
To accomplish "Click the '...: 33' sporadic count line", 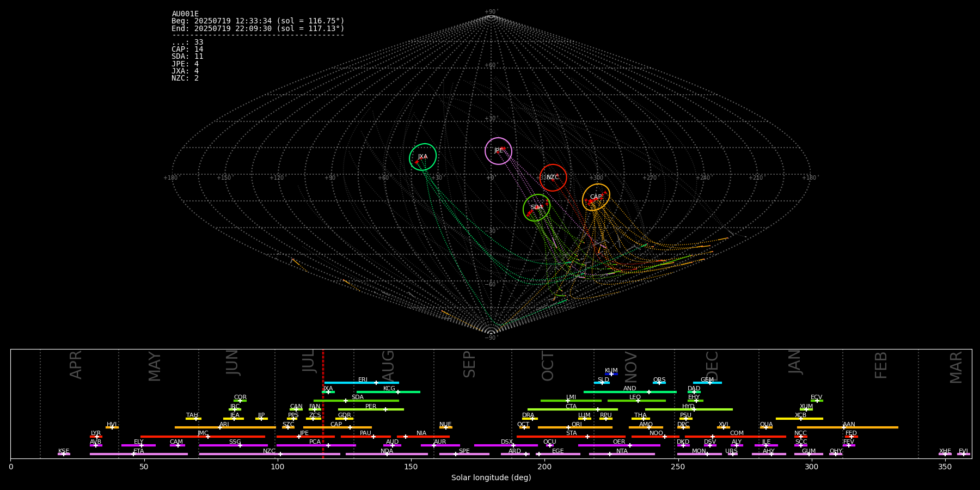I will 187,42.
